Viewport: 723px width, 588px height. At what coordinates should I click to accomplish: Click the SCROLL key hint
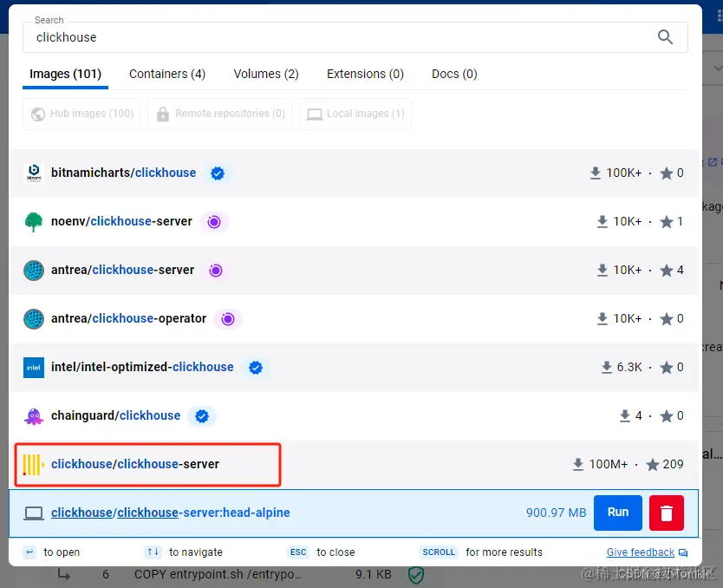(x=439, y=552)
